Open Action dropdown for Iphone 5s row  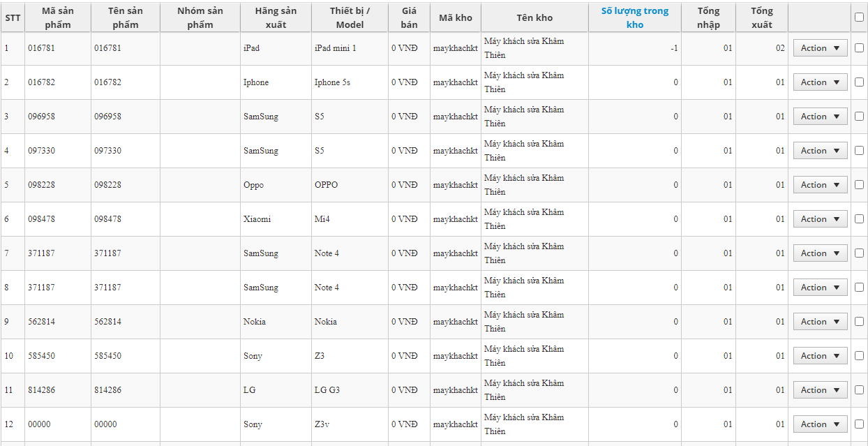[820, 82]
